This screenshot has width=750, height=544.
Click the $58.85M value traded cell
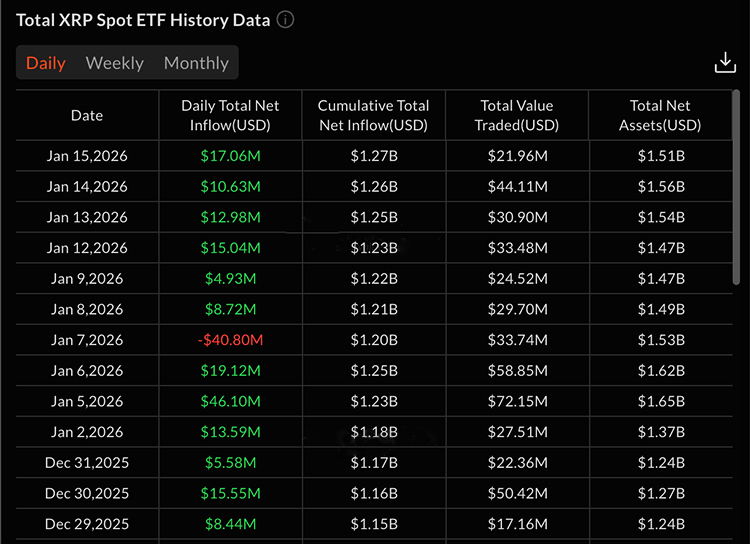click(x=516, y=370)
